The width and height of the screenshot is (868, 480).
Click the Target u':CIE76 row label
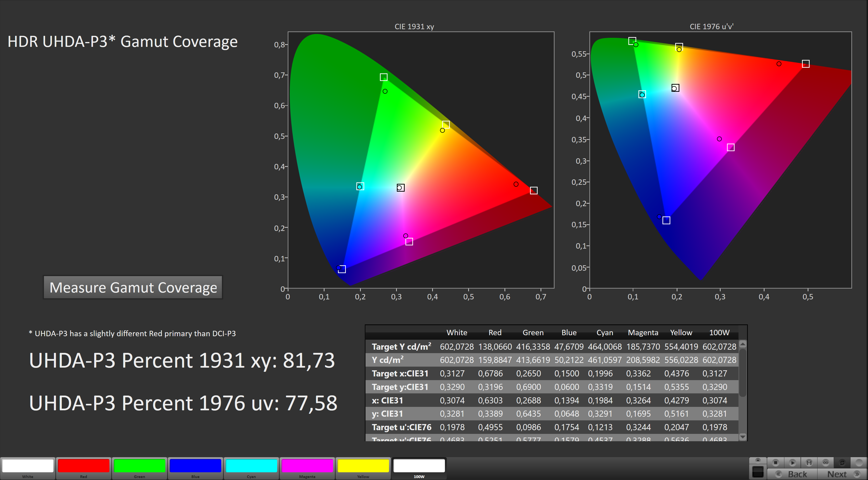(401, 427)
